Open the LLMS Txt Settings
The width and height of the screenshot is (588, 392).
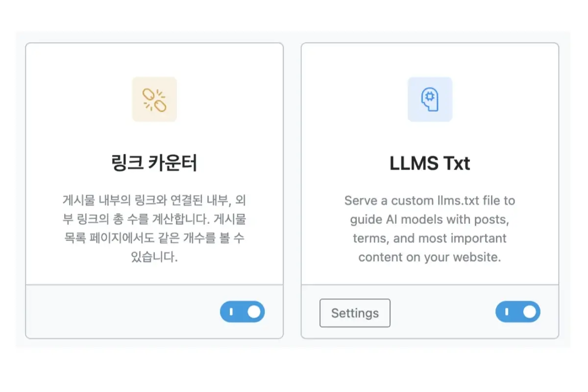pos(355,313)
